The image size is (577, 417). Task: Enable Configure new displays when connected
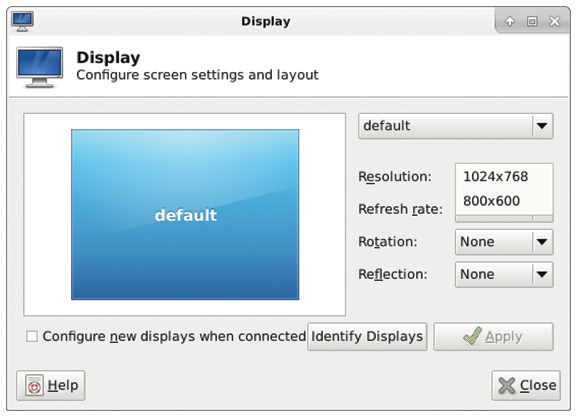coord(32,336)
